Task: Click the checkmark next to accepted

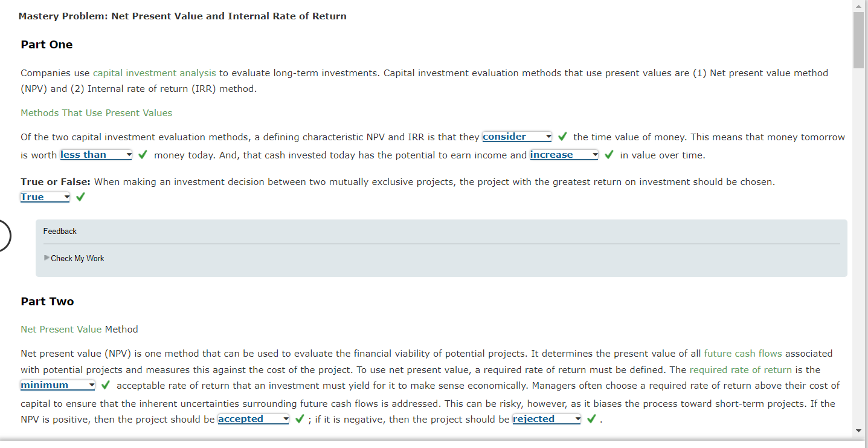Action: click(x=300, y=418)
